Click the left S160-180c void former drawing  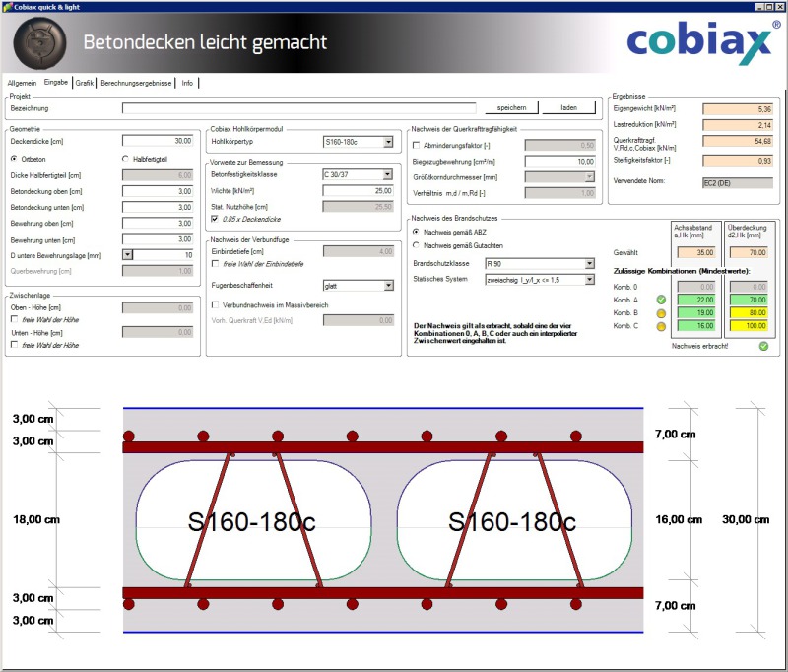(x=253, y=520)
